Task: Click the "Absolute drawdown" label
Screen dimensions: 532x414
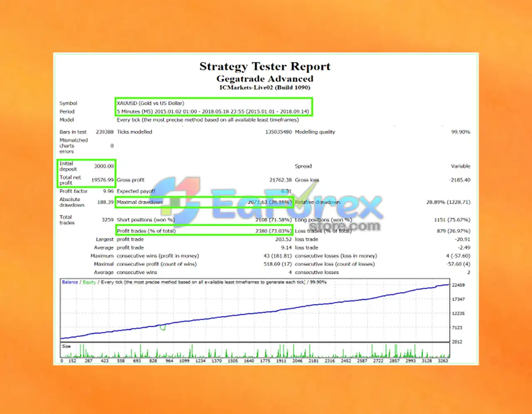Action: pos(72,202)
